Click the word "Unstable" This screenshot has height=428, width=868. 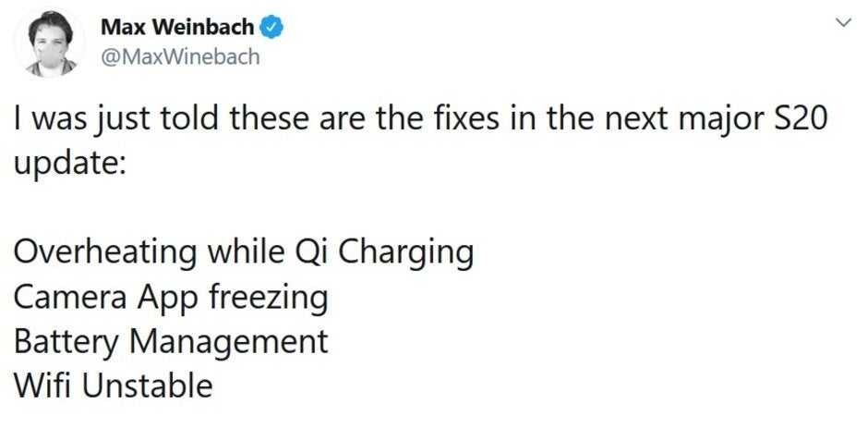[x=147, y=385]
